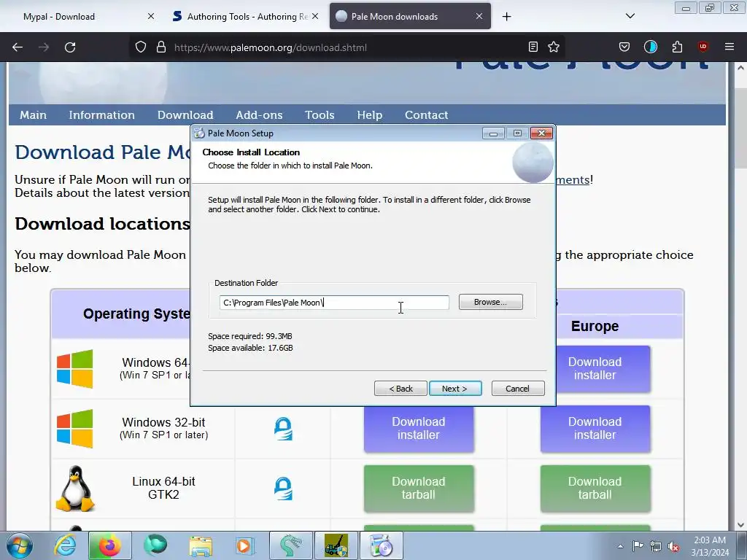Click the padlock site security icon
The height and width of the screenshot is (560, 747).
[x=161, y=47]
